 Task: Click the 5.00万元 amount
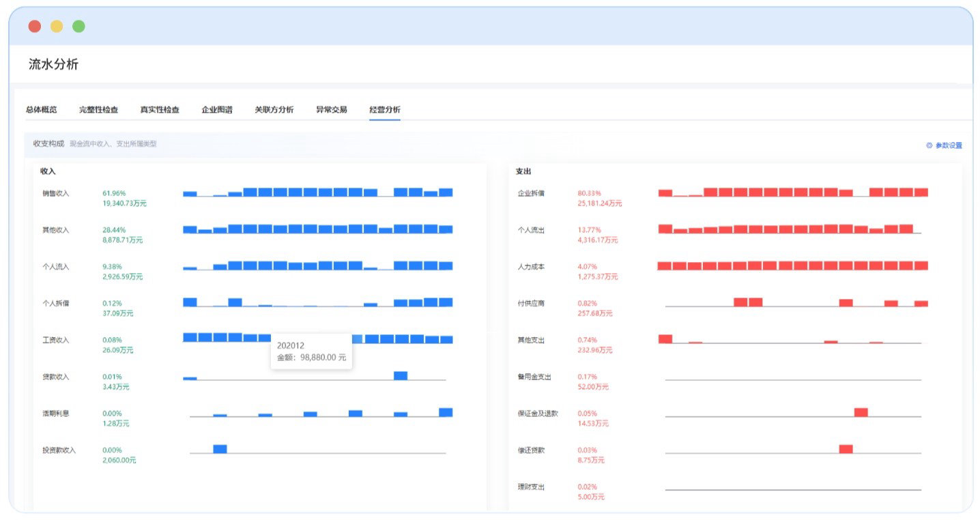click(592, 497)
